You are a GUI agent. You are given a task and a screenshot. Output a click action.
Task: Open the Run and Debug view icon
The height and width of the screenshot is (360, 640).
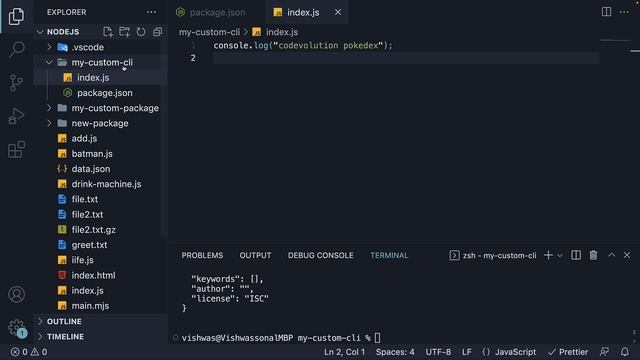[x=16, y=116]
